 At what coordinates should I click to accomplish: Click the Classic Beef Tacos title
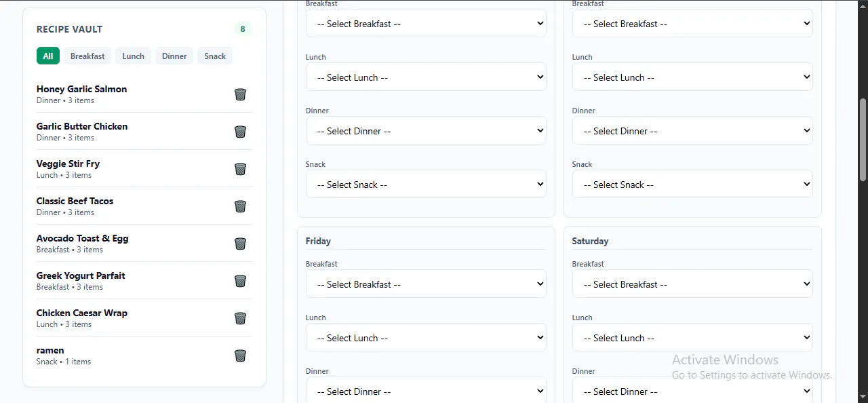75,201
